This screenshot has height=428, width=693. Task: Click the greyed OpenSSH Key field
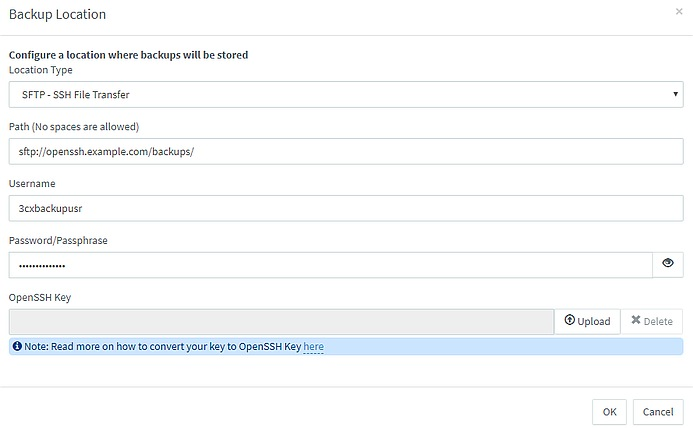(282, 321)
